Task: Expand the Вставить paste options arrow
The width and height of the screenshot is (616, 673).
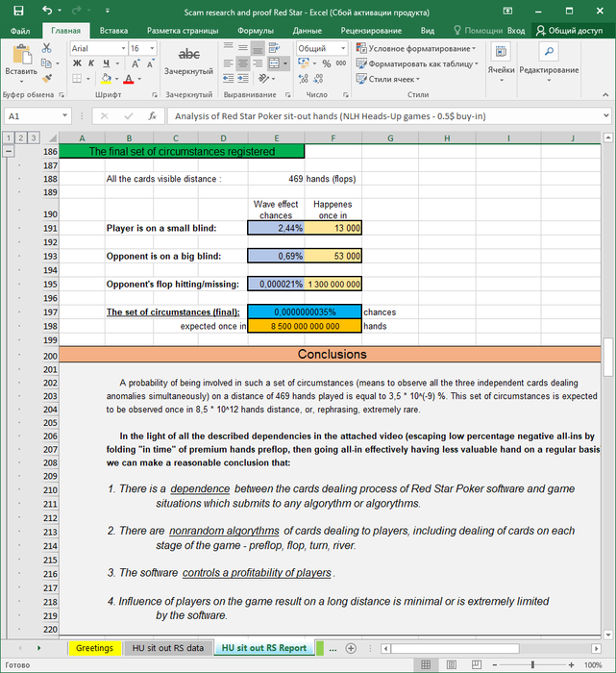Action: [21, 81]
